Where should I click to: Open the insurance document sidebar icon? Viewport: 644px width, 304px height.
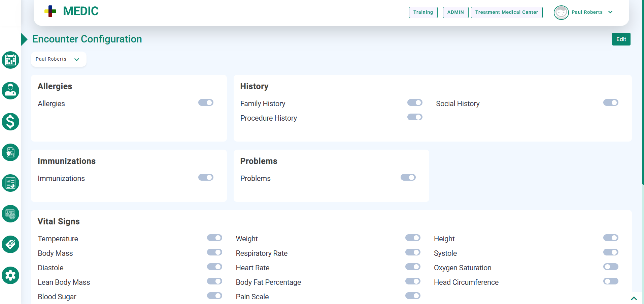pyautogui.click(x=10, y=152)
